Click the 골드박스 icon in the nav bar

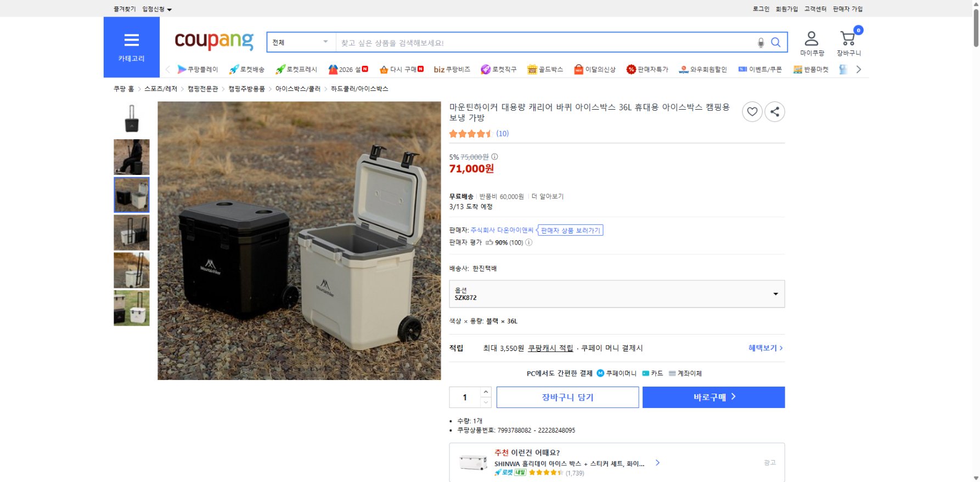531,69
